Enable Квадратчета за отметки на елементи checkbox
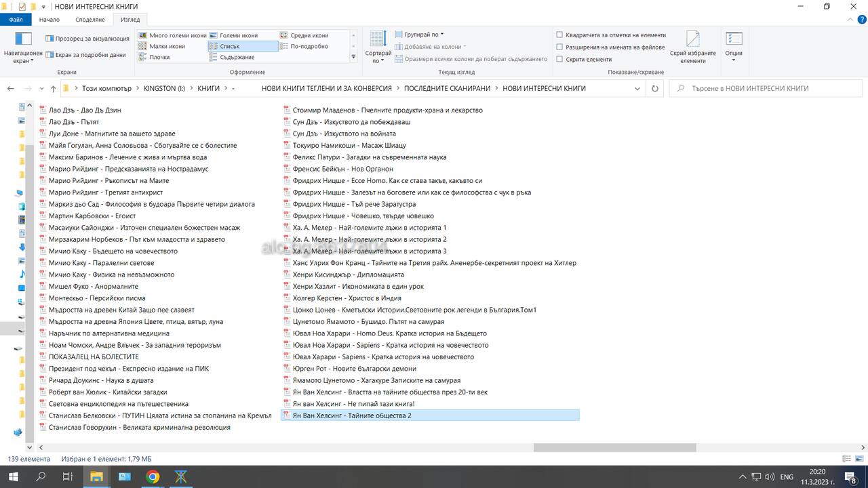Screen dimensions: 868x488 559,35
